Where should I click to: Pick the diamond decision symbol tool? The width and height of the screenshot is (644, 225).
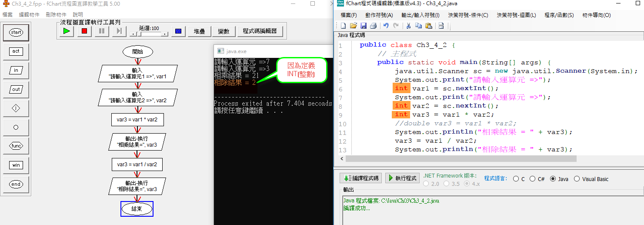(x=16, y=108)
